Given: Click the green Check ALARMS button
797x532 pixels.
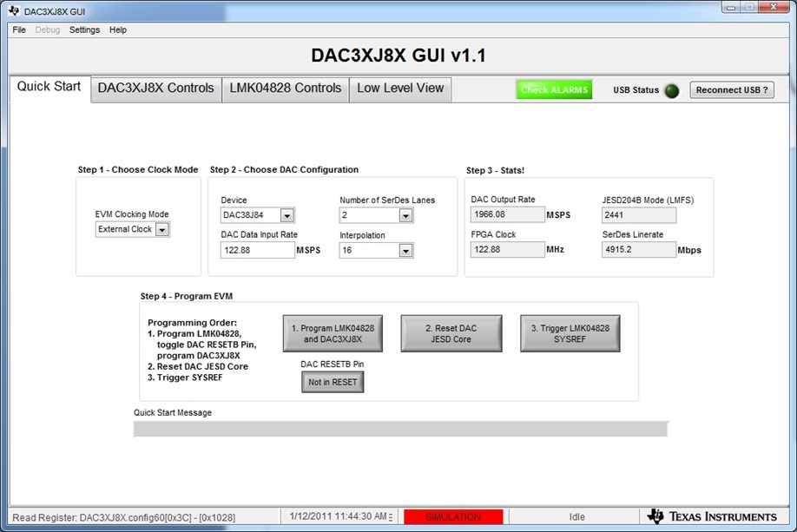Looking at the screenshot, I should click(554, 90).
